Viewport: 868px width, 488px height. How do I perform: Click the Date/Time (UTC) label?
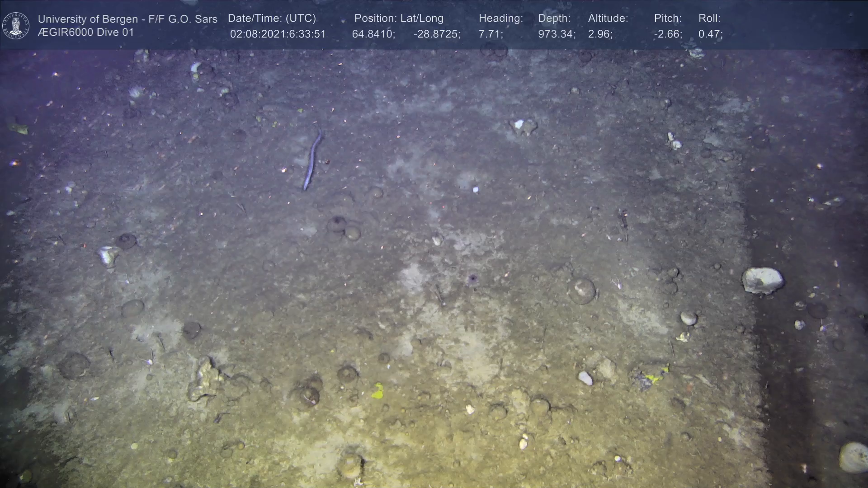(x=272, y=19)
